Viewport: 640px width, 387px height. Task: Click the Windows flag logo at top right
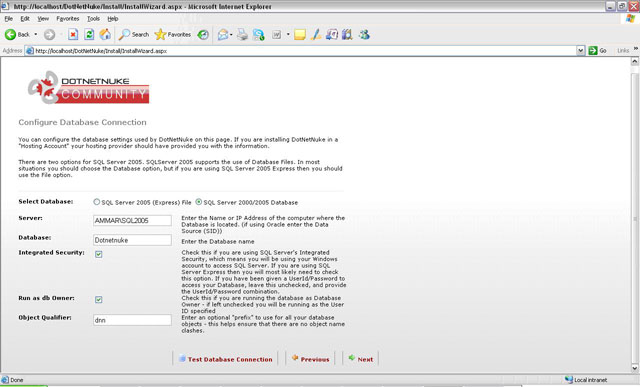pyautogui.click(x=631, y=19)
